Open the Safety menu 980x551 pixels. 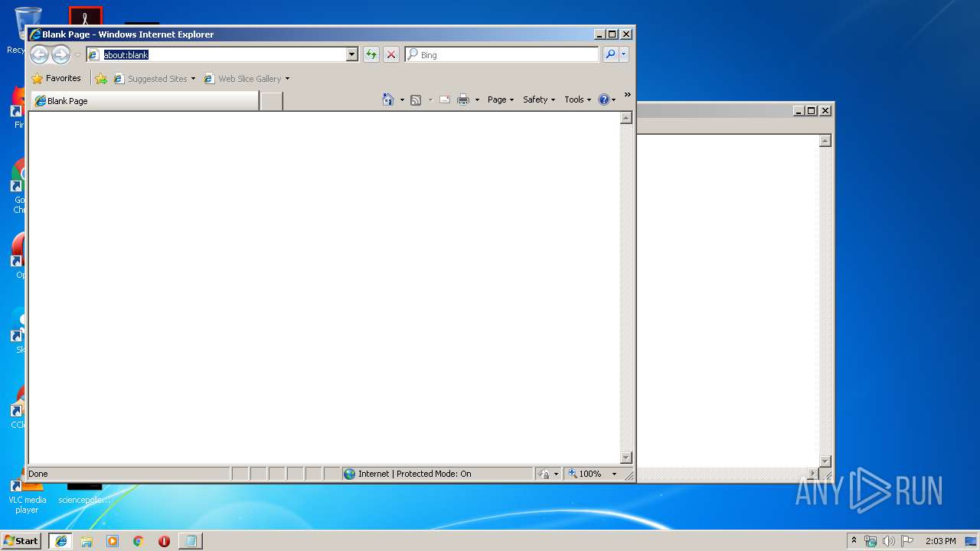[x=539, y=99]
